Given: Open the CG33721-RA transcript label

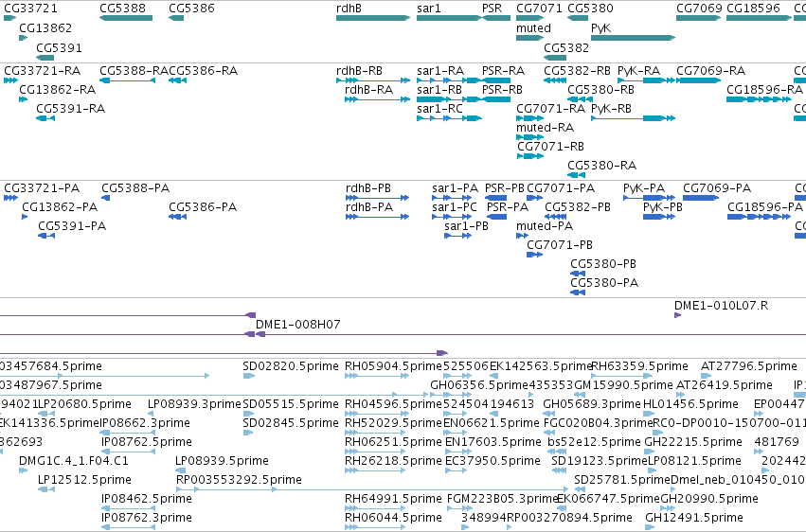Looking at the screenshot, I should [43, 70].
